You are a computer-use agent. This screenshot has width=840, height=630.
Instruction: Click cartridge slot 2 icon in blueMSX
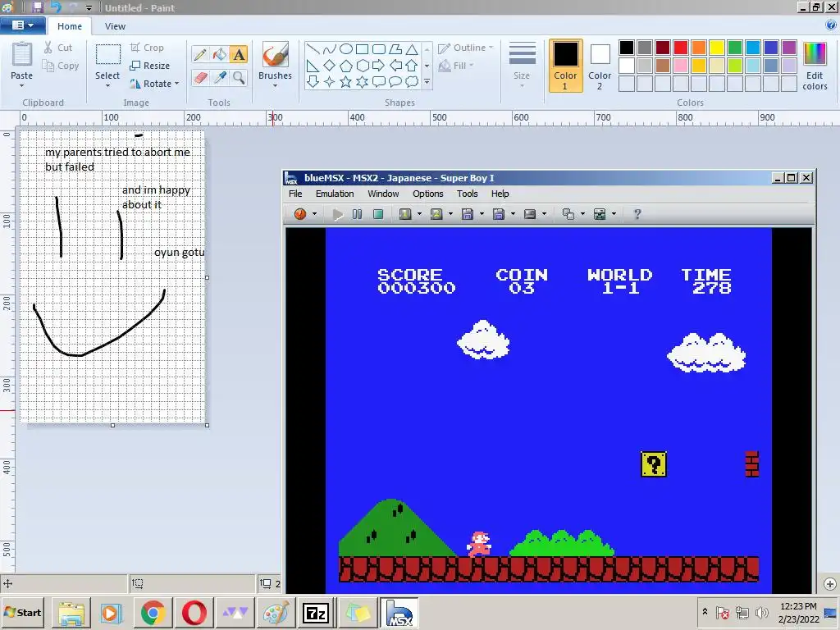(436, 214)
